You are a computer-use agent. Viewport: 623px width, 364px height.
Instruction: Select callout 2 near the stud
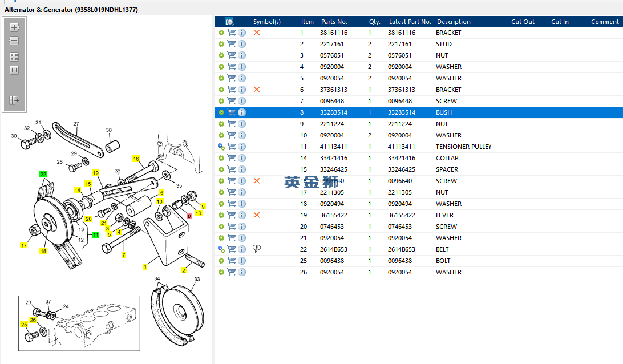click(x=184, y=270)
